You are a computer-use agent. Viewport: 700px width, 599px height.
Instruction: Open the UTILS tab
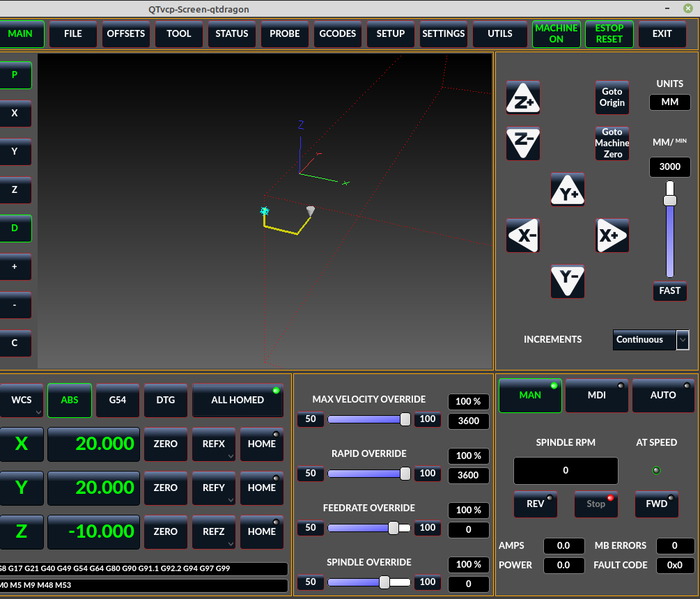pyautogui.click(x=500, y=34)
